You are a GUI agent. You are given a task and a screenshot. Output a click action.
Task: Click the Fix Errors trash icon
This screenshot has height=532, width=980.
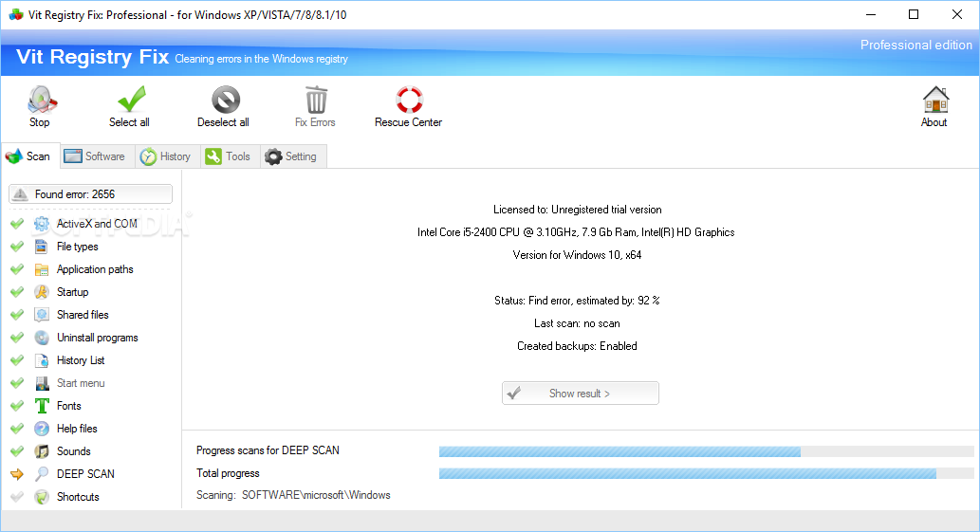pyautogui.click(x=316, y=100)
